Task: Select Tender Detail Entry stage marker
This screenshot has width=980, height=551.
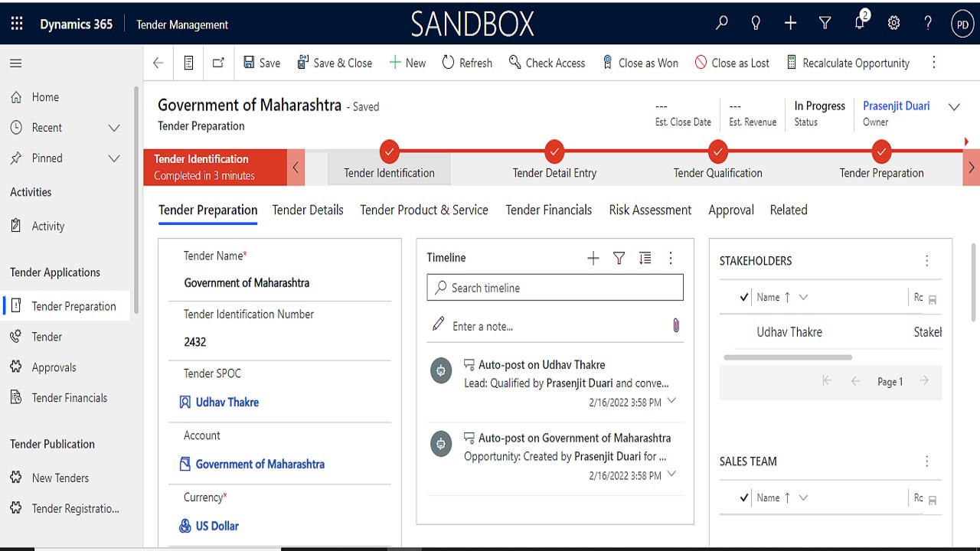Action: pos(554,151)
